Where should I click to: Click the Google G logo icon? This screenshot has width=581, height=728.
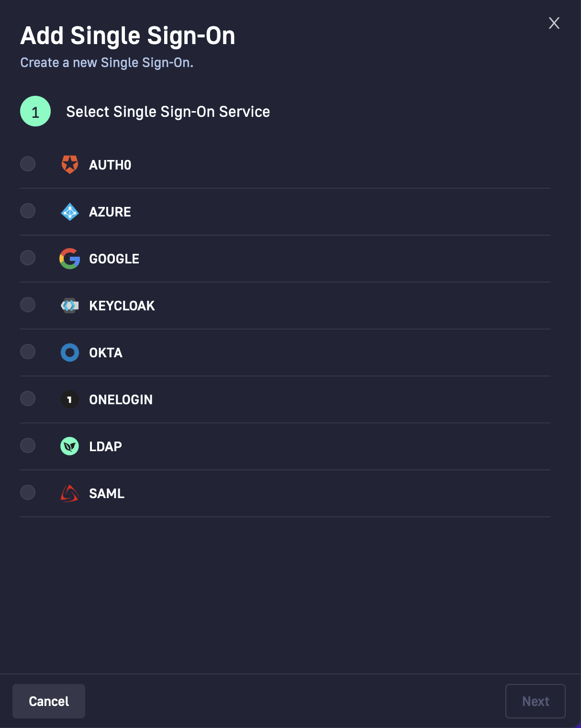(x=70, y=259)
